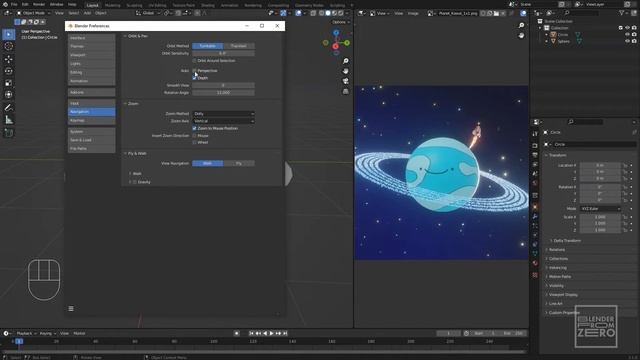Open the Interface preferences tab

point(91,38)
